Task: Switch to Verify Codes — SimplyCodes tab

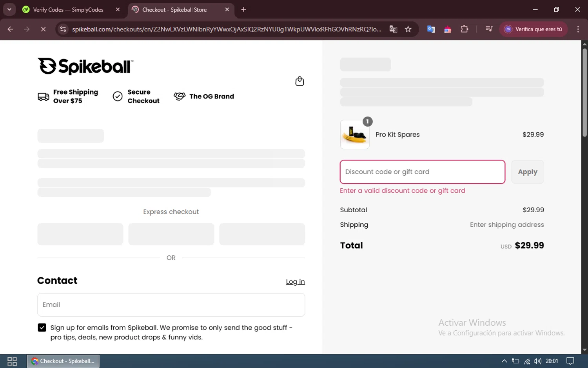Action: [68, 9]
